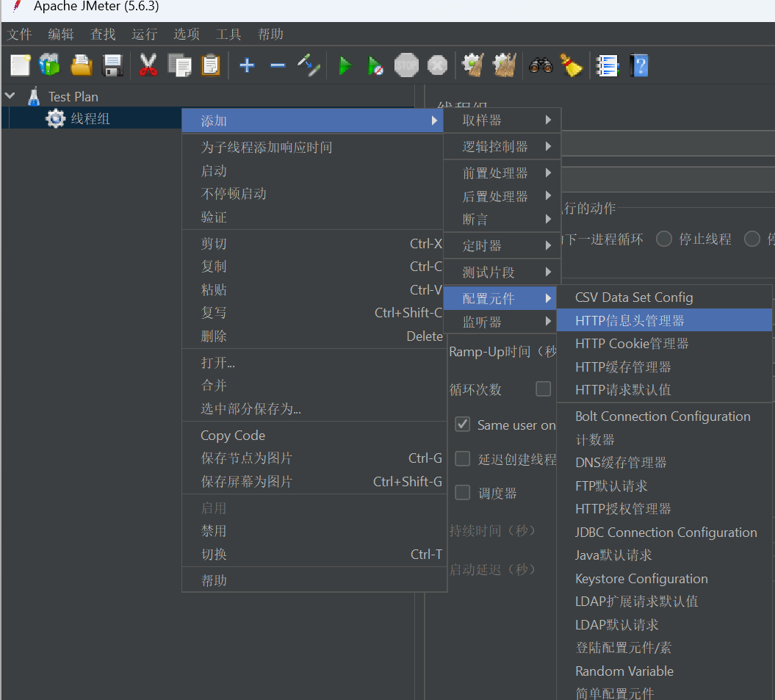Click the Help question mark icon
The width and height of the screenshot is (775, 700).
point(639,65)
